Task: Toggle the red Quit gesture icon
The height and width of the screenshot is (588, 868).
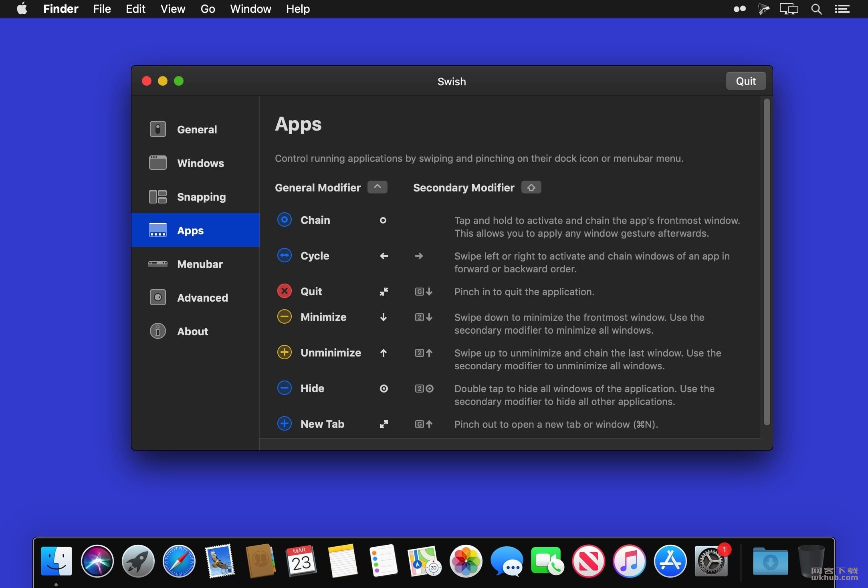Action: (x=285, y=291)
